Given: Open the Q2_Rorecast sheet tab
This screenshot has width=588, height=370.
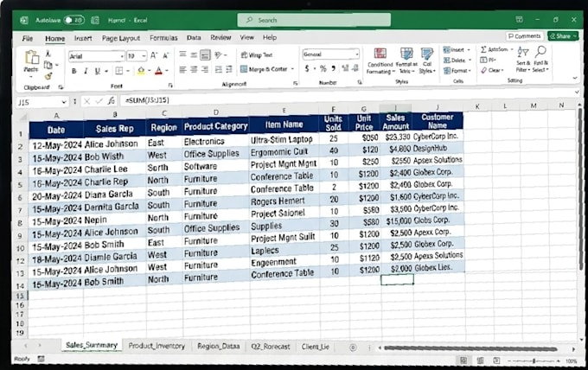Looking at the screenshot, I should pyautogui.click(x=271, y=347).
